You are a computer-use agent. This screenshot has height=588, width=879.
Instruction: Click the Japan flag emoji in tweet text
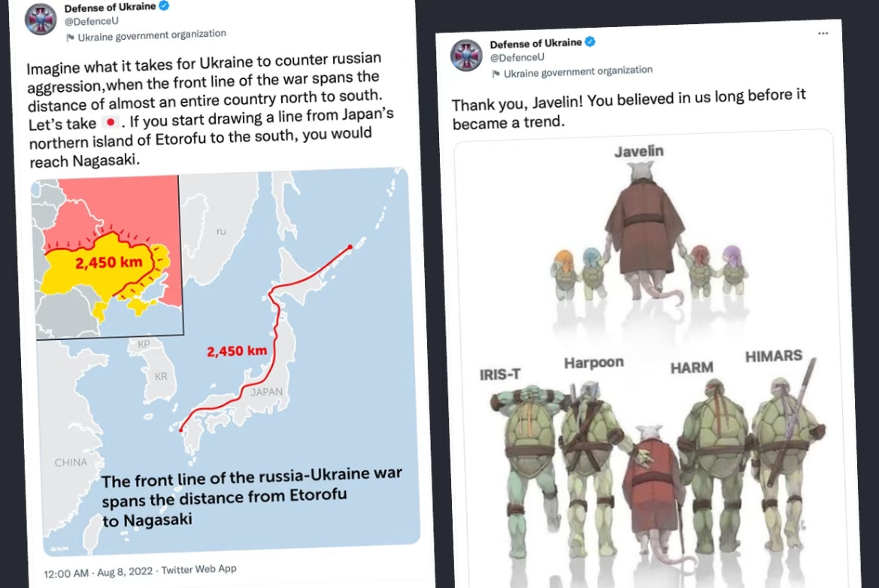[x=111, y=122]
